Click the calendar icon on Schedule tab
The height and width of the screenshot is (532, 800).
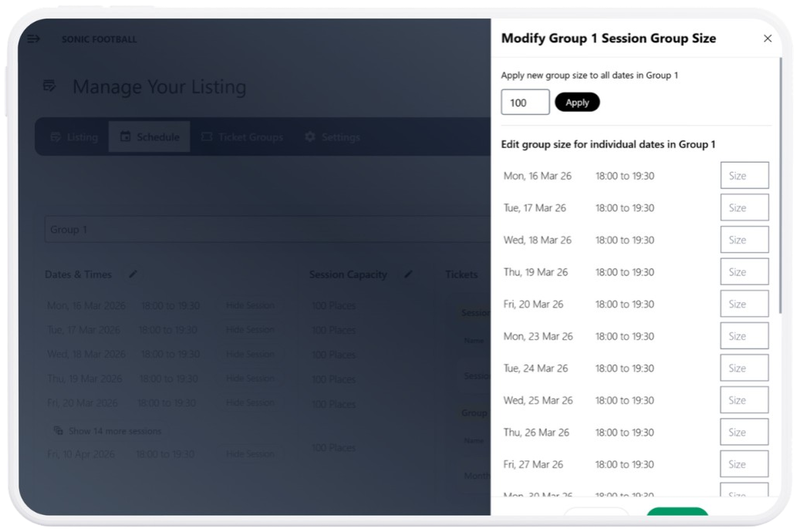[125, 136]
